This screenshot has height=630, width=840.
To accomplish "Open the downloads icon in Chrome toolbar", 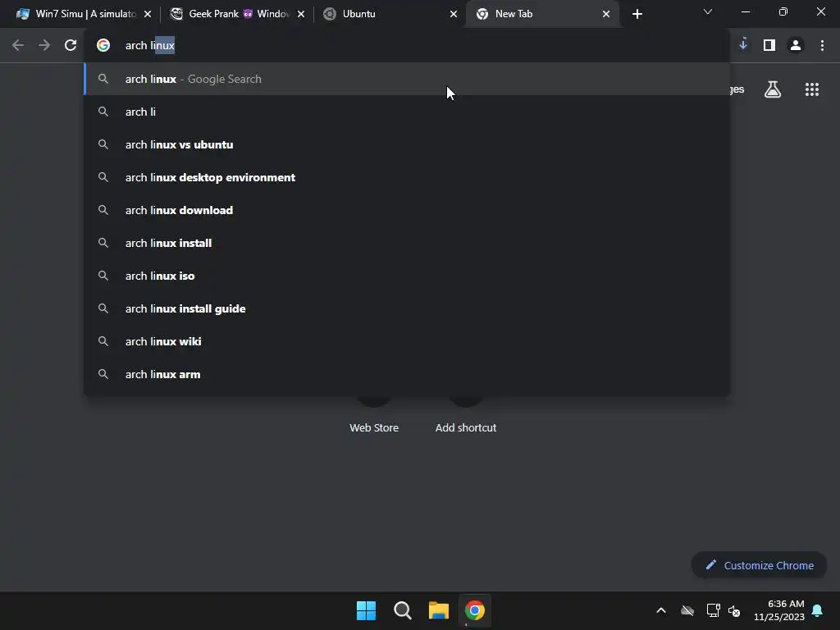I will pyautogui.click(x=743, y=45).
